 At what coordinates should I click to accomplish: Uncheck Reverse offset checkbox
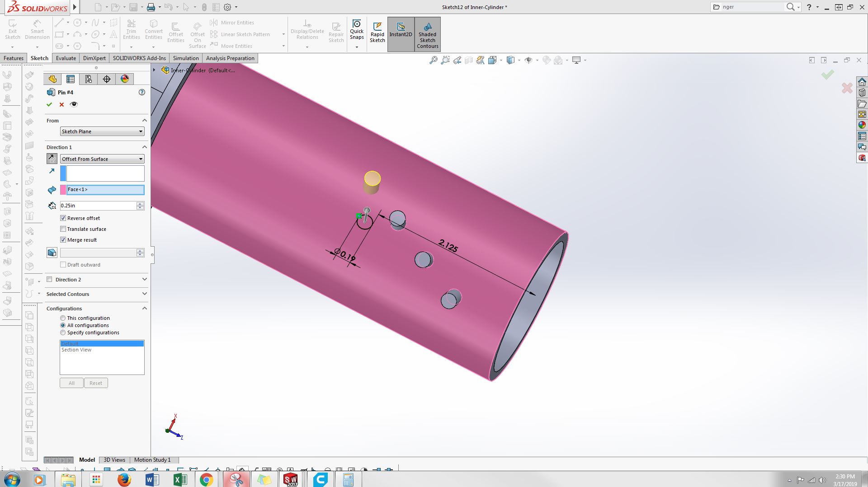[x=63, y=218]
